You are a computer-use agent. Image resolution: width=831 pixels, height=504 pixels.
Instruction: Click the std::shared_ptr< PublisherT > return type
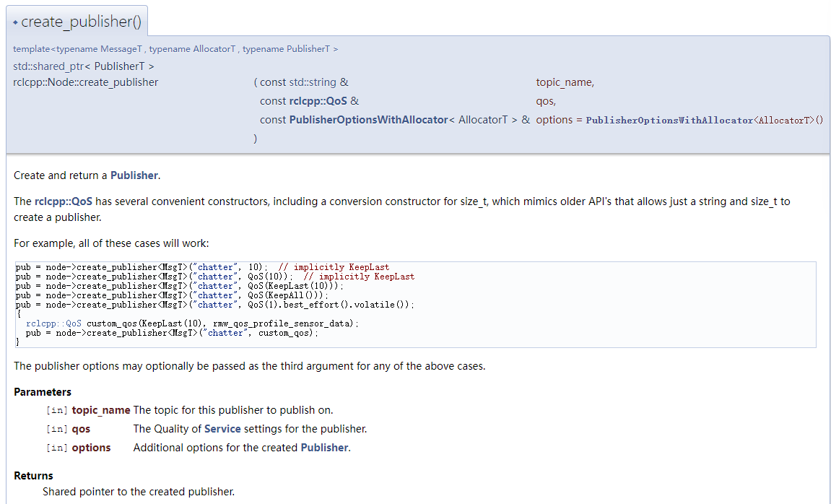[x=84, y=66]
